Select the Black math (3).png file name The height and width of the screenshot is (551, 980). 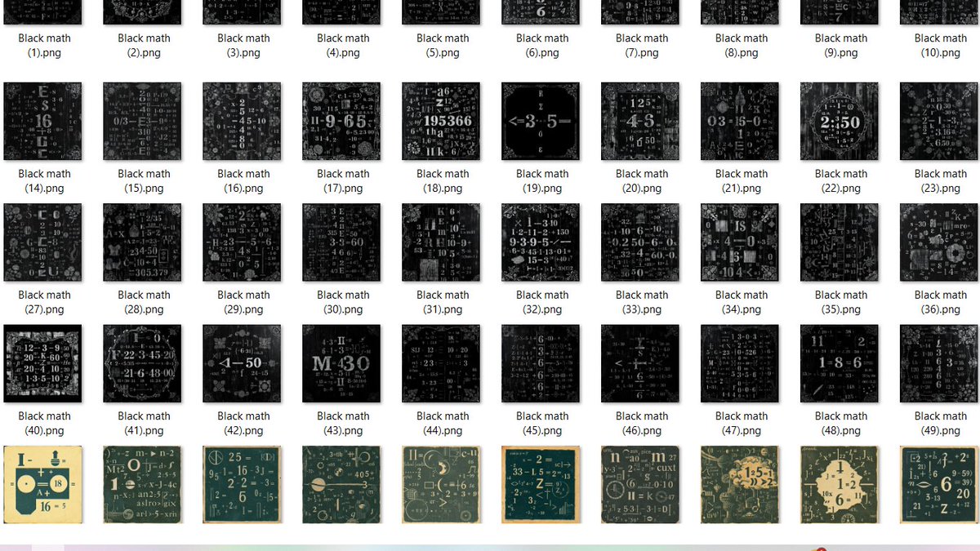pyautogui.click(x=243, y=46)
